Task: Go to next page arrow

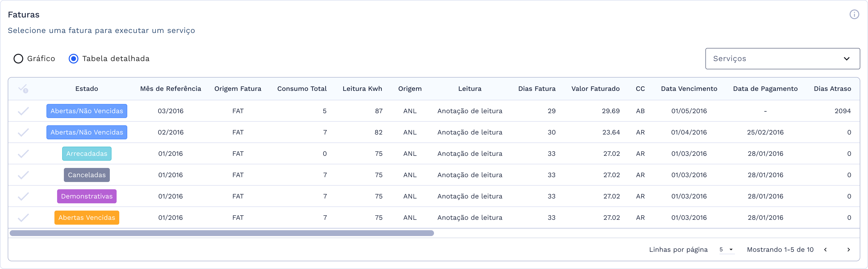Action: 848,250
